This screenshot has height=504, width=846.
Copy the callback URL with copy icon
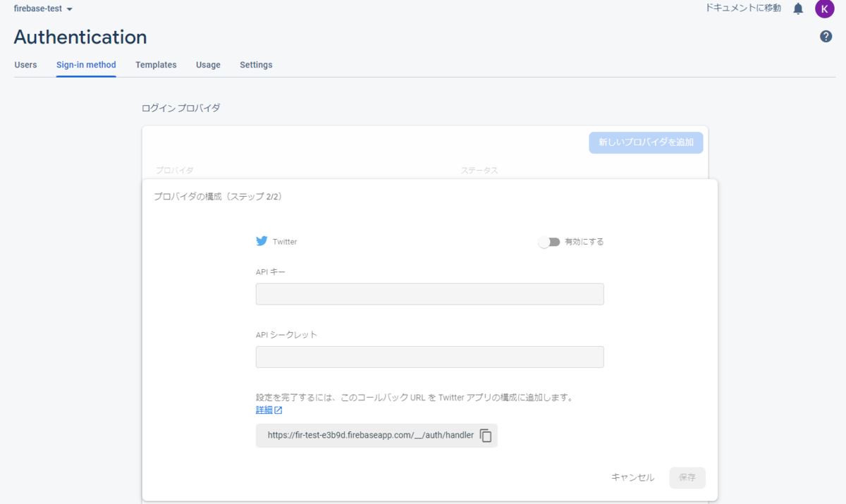[x=486, y=436]
